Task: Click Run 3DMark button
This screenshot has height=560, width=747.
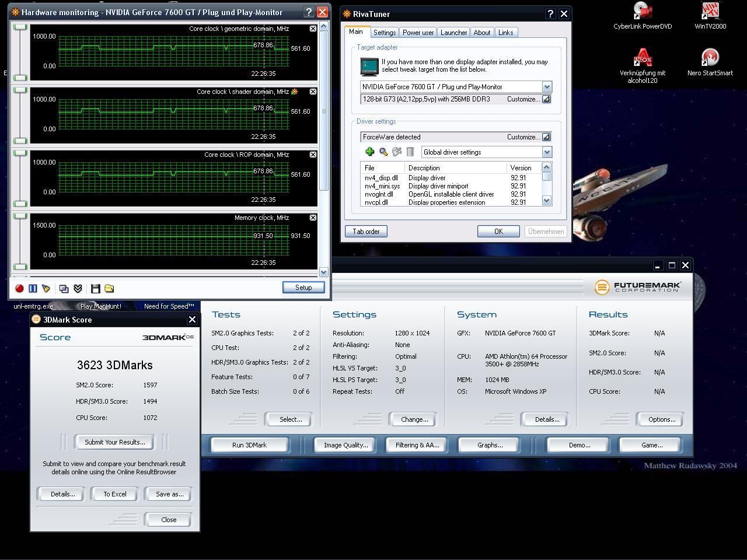Action: click(250, 445)
